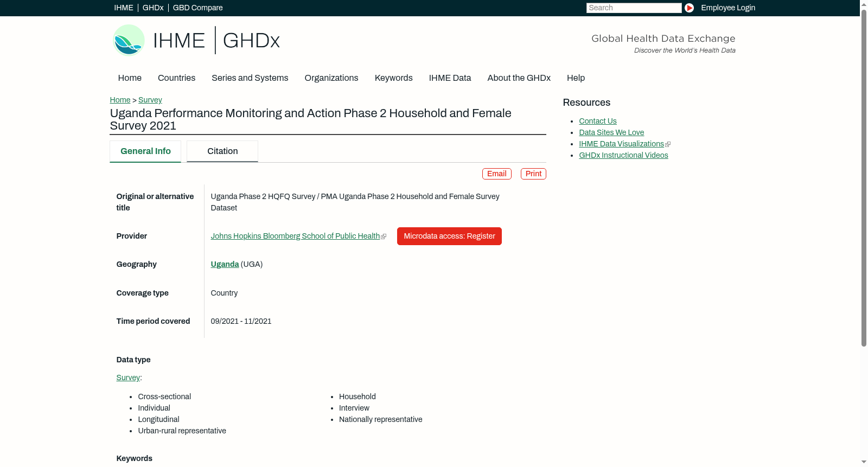
Task: Click the Provider field label
Action: 132,236
